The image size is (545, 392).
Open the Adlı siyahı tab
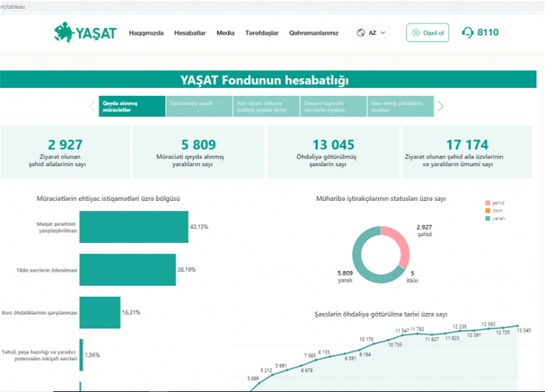coord(266,106)
